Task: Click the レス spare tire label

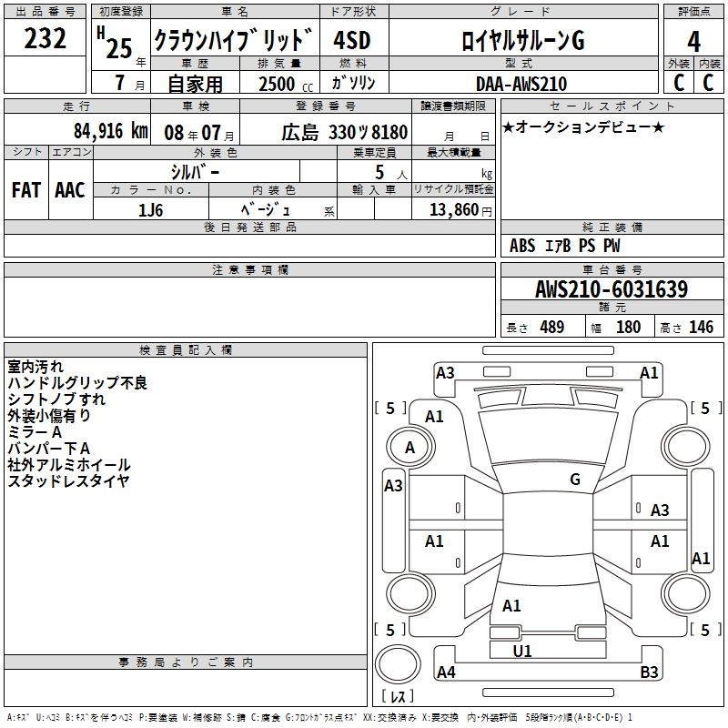Action: pos(397,697)
